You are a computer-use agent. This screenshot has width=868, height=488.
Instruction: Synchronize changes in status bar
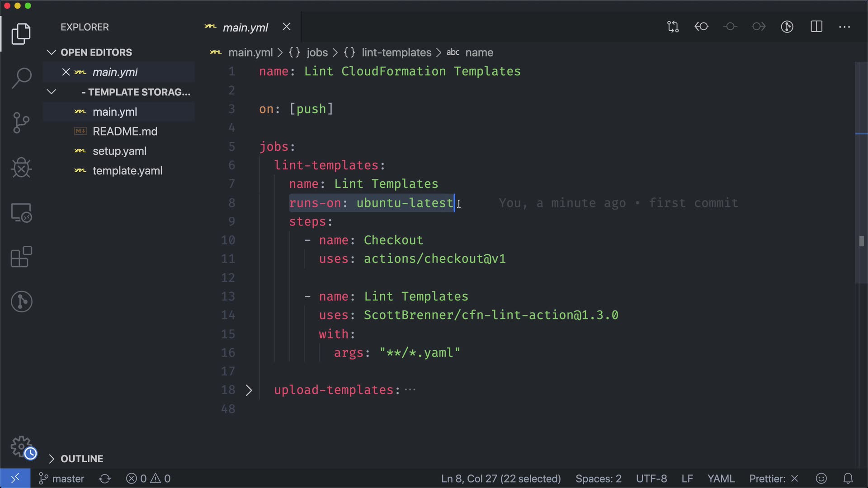click(x=105, y=479)
